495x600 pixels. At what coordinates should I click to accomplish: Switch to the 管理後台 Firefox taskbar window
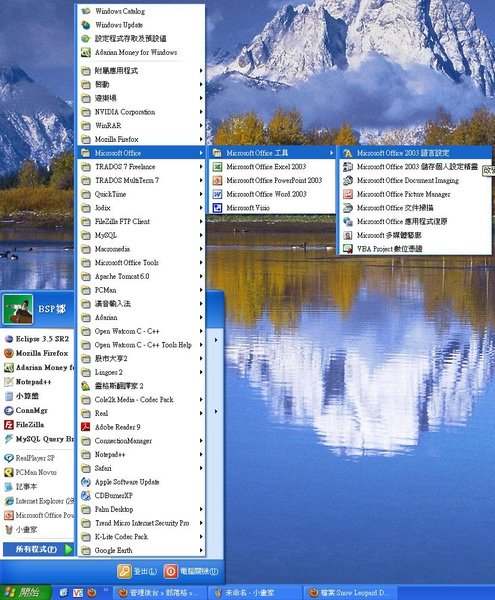[x=160, y=593]
